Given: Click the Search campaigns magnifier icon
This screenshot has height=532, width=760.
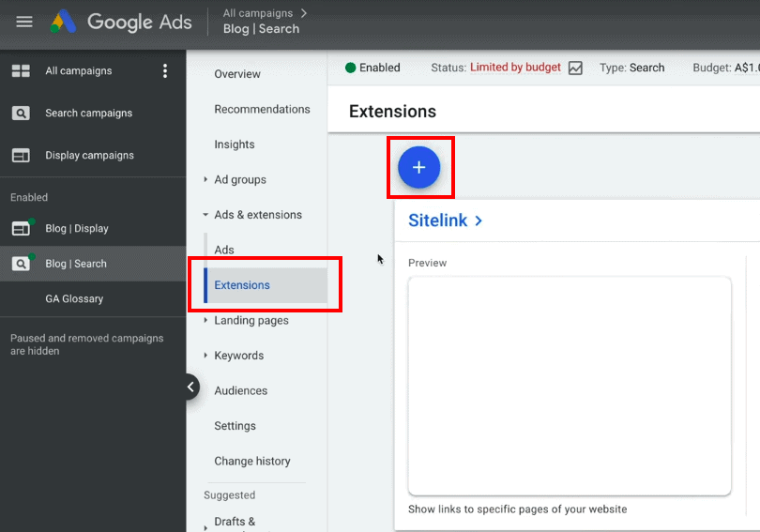Looking at the screenshot, I should point(21,113).
